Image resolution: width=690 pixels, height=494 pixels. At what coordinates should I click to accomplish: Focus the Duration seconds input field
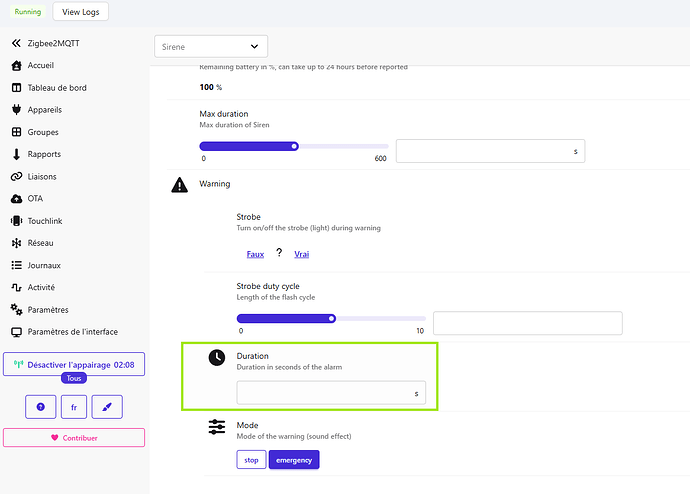331,393
